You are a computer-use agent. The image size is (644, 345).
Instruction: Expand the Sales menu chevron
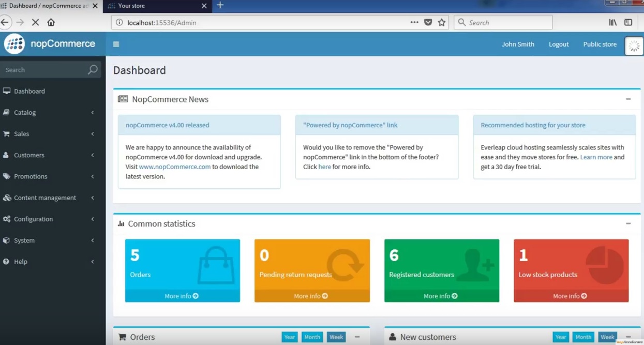93,134
